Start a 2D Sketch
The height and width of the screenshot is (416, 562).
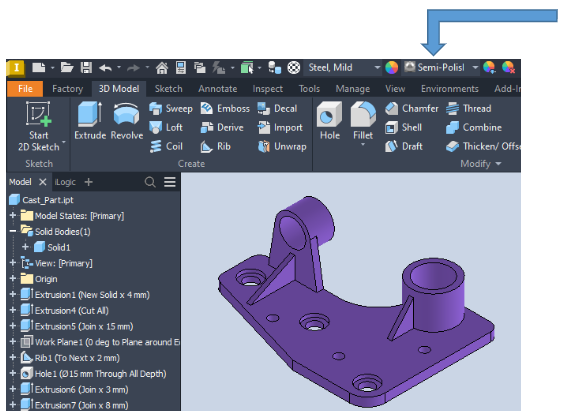[x=39, y=126]
